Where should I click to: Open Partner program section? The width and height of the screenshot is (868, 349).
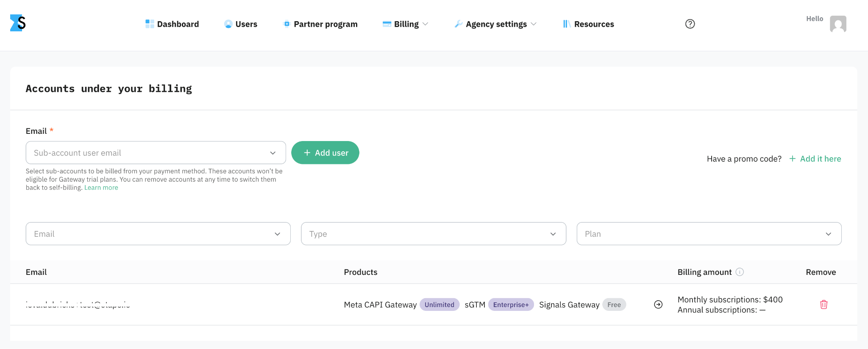[320, 24]
